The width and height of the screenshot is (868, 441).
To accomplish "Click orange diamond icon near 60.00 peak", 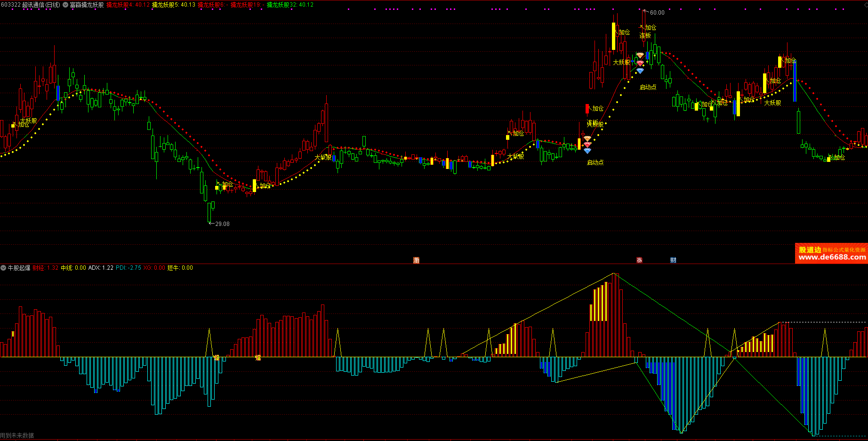I will [x=640, y=56].
